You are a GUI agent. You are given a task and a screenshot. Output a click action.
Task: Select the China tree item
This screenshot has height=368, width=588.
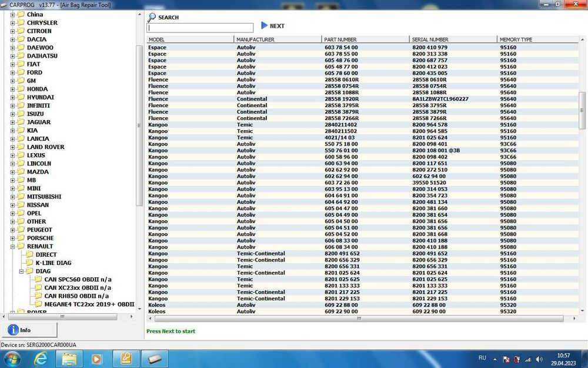(x=35, y=15)
